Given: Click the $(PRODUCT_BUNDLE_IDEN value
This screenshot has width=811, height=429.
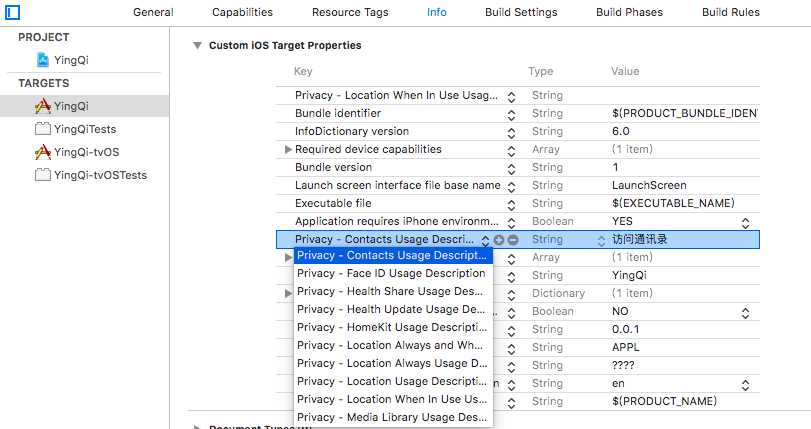Looking at the screenshot, I should pyautogui.click(x=684, y=113).
